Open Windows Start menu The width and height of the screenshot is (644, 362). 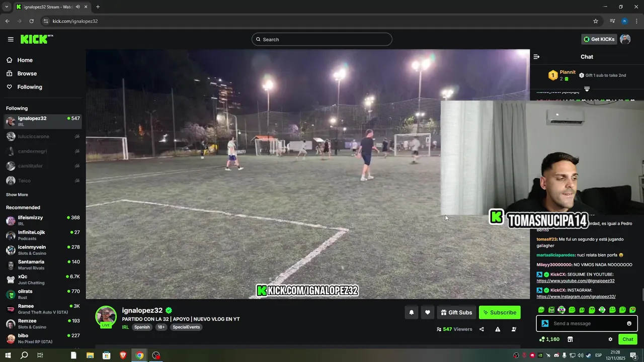tap(8, 355)
